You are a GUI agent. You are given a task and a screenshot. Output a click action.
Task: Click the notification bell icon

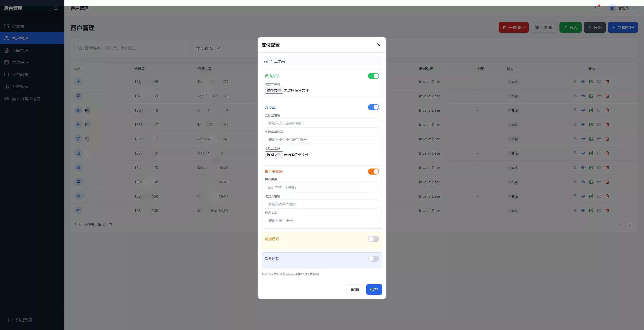[x=596, y=8]
